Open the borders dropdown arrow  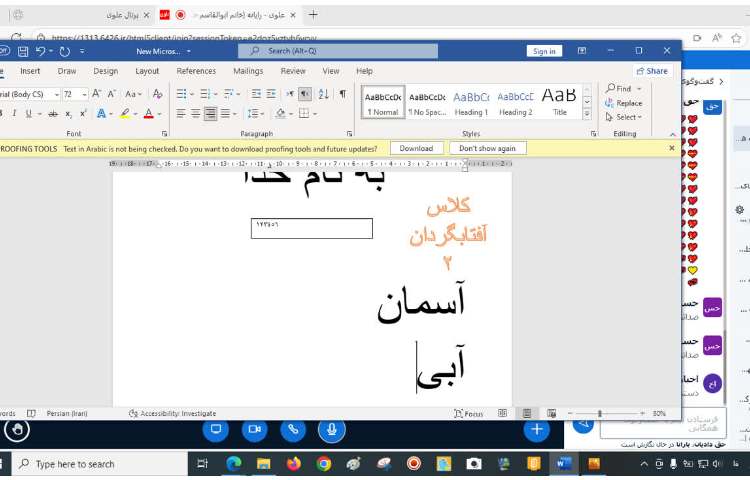coord(315,114)
